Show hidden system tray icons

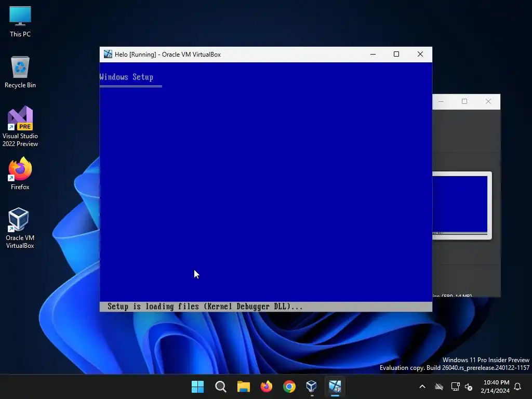(x=422, y=387)
